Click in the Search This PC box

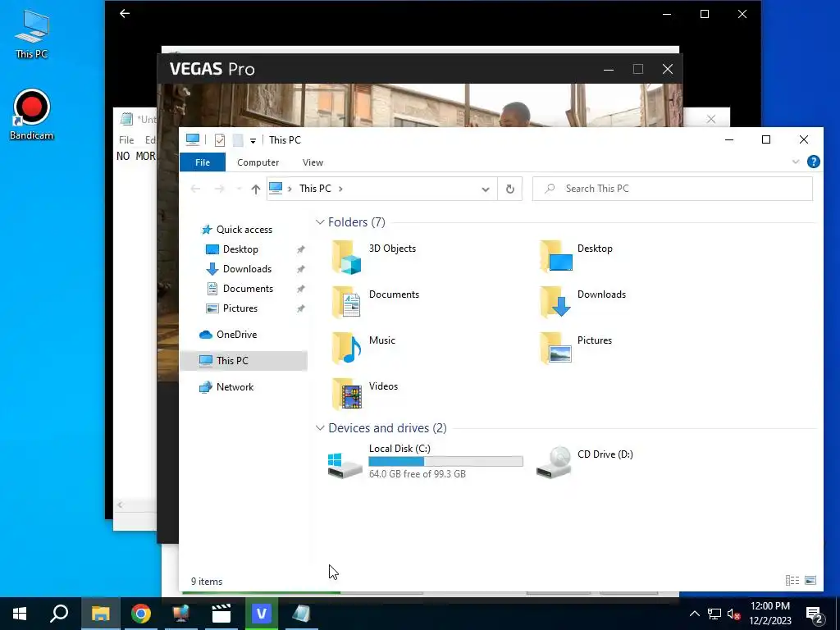coord(673,189)
